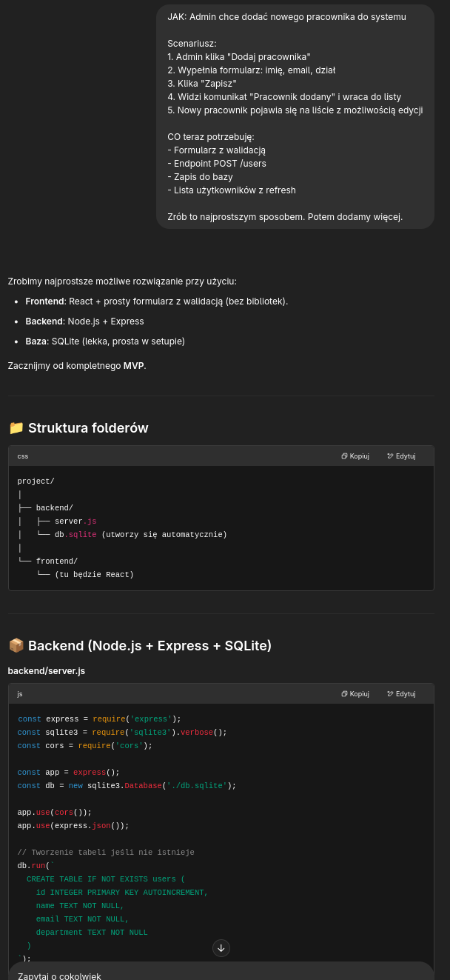Click the "Backend (Node.js + Express + SQLite)" heading
Viewport: 450px width, 980px height.
pos(150,646)
